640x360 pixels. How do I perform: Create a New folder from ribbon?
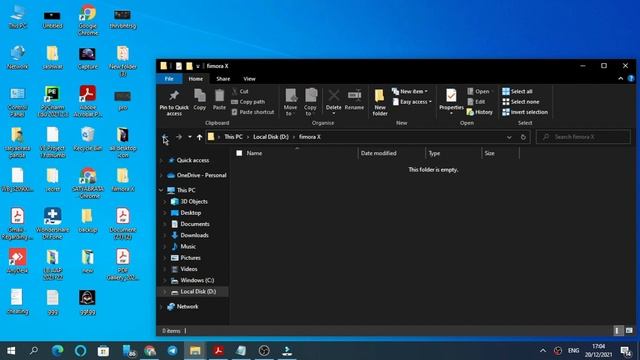click(380, 102)
